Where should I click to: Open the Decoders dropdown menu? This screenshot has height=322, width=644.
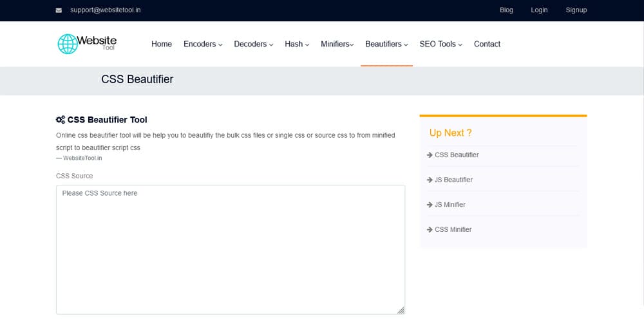[x=253, y=44]
